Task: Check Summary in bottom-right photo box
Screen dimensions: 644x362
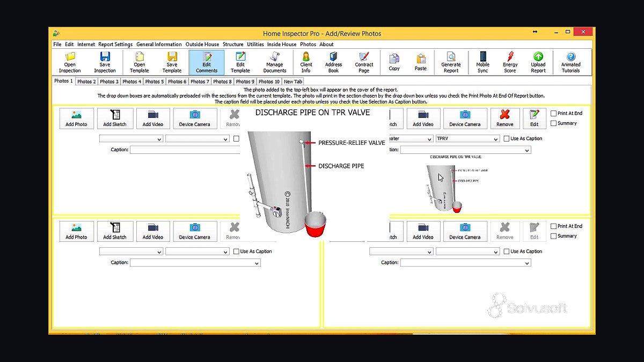Action: (554, 237)
